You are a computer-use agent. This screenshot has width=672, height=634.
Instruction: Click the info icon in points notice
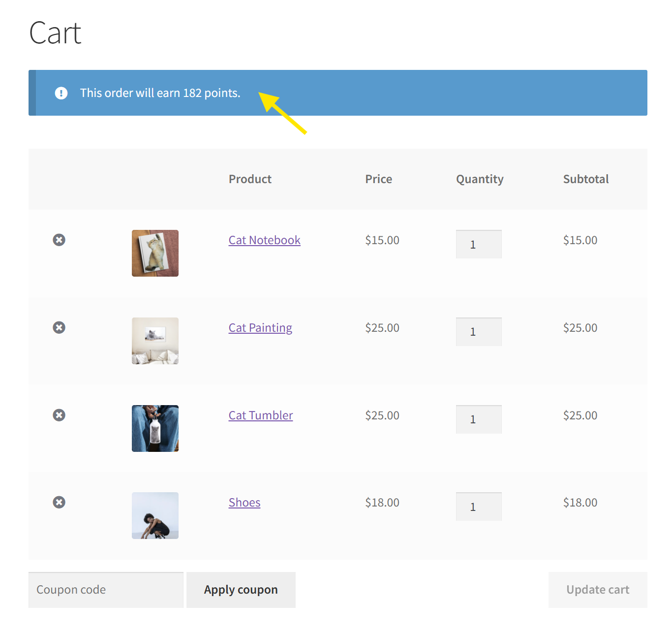61,93
